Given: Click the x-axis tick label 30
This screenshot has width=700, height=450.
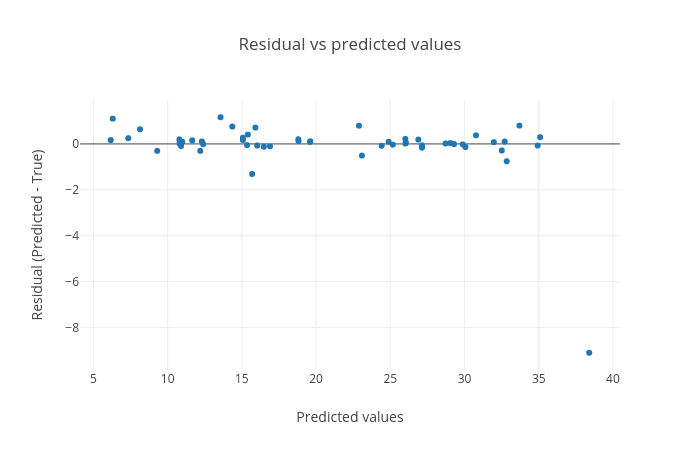Looking at the screenshot, I should (x=464, y=379).
